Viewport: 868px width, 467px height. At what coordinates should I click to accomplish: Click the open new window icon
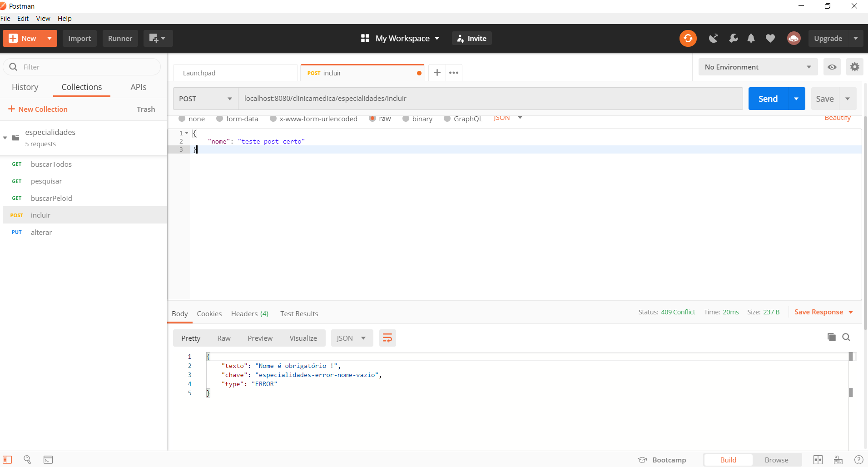(x=158, y=38)
